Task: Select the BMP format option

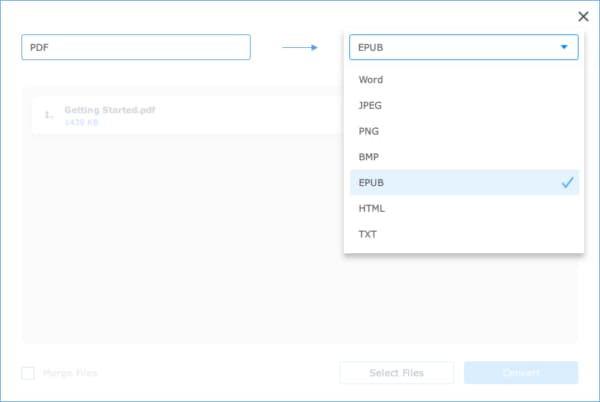Action: click(x=369, y=157)
